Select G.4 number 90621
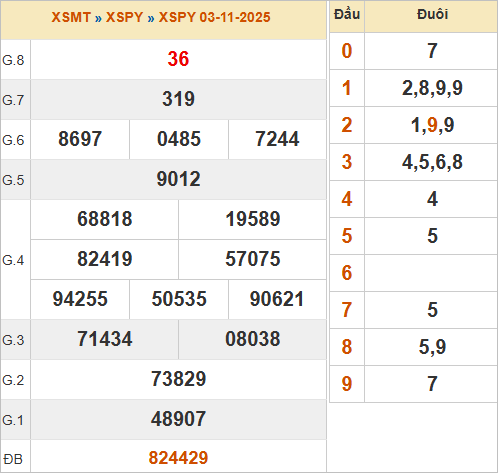The height and width of the screenshot is (473, 498). [277, 299]
